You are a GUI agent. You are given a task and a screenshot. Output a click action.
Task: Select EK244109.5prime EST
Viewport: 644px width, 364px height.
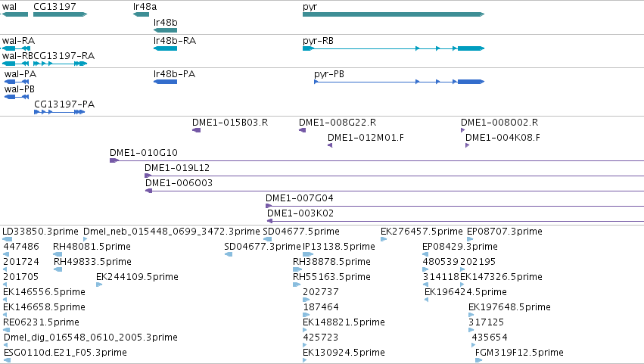coord(99,285)
